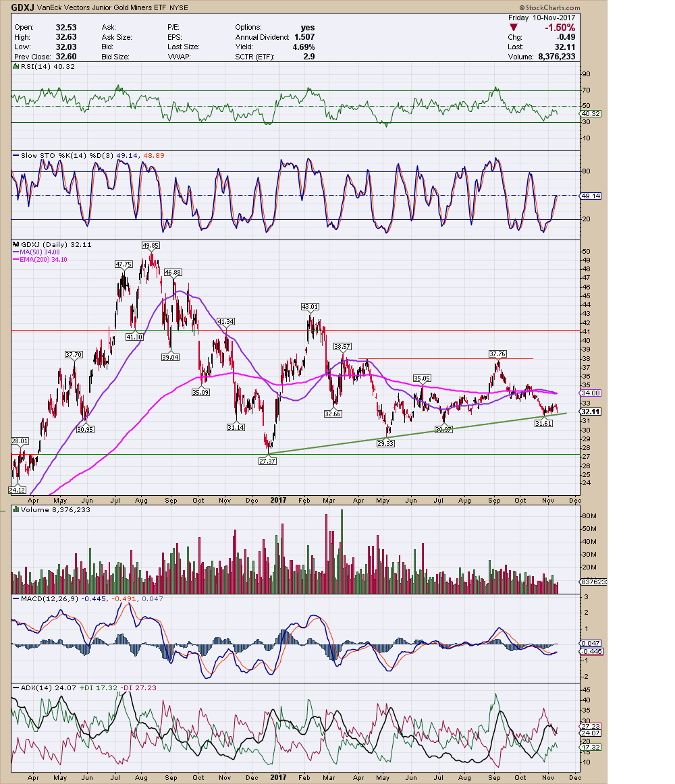Click the 24.07 ADX axis tag
Viewport: 675px width, 784px height.
(591, 733)
